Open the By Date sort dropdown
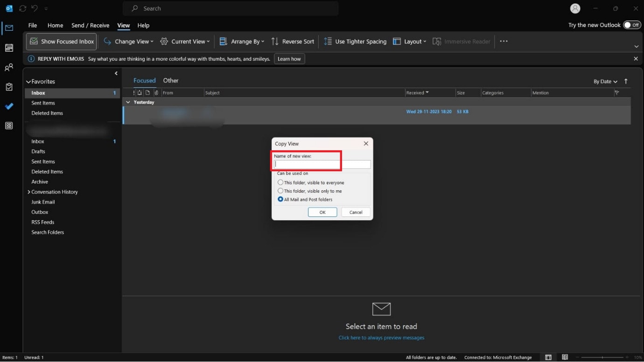 (605, 81)
